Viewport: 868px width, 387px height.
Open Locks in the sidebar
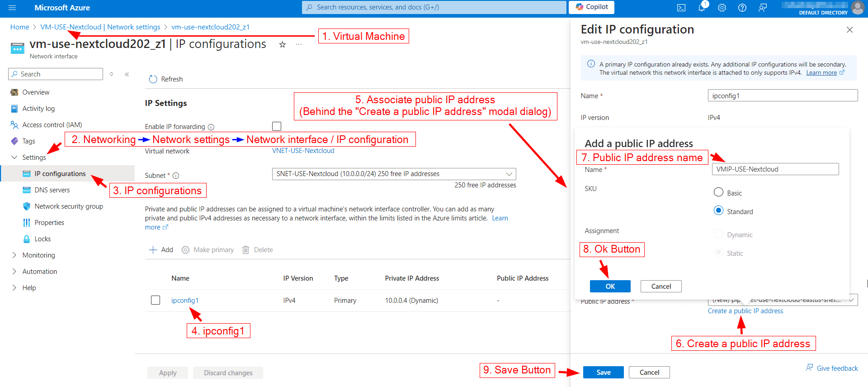coord(42,239)
